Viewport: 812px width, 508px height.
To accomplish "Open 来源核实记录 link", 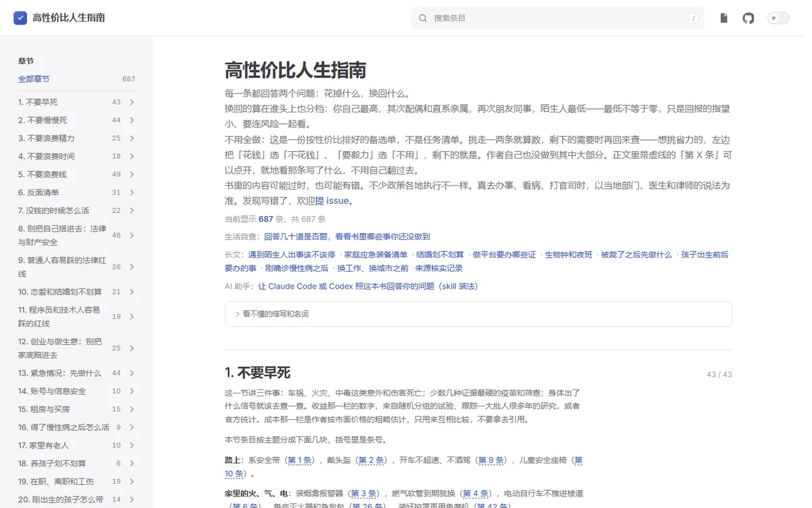I will 440,268.
